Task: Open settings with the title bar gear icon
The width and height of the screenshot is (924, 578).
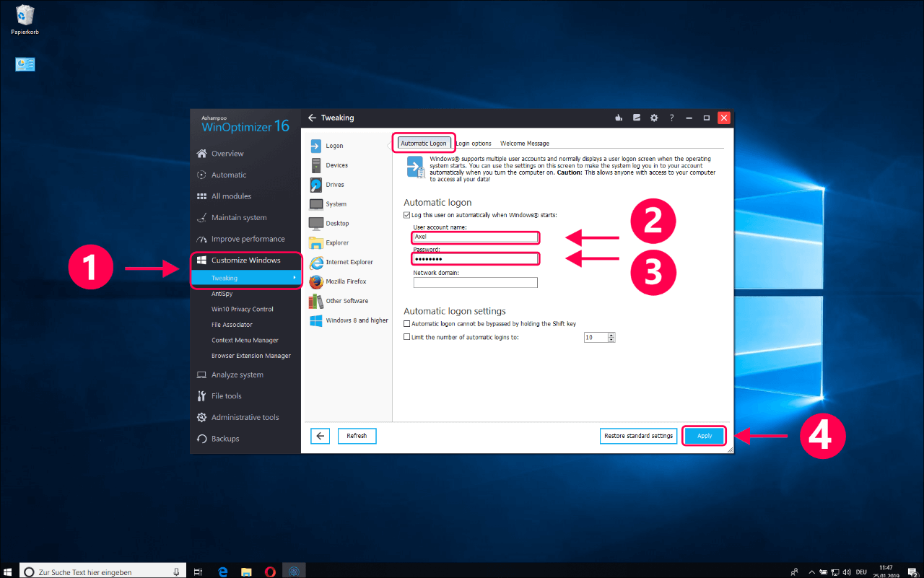Action: 654,118
